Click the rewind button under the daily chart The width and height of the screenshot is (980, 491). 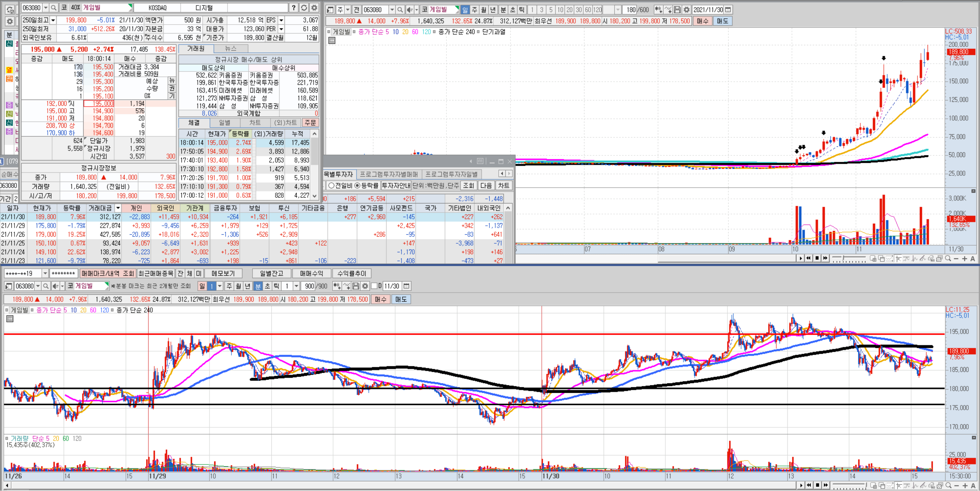point(808,258)
